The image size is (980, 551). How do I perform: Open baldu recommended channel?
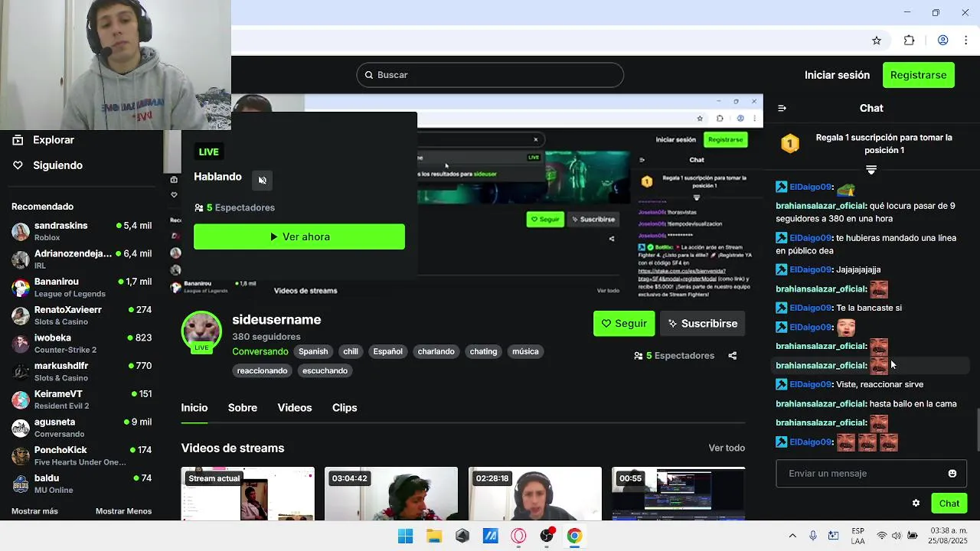coord(81,484)
